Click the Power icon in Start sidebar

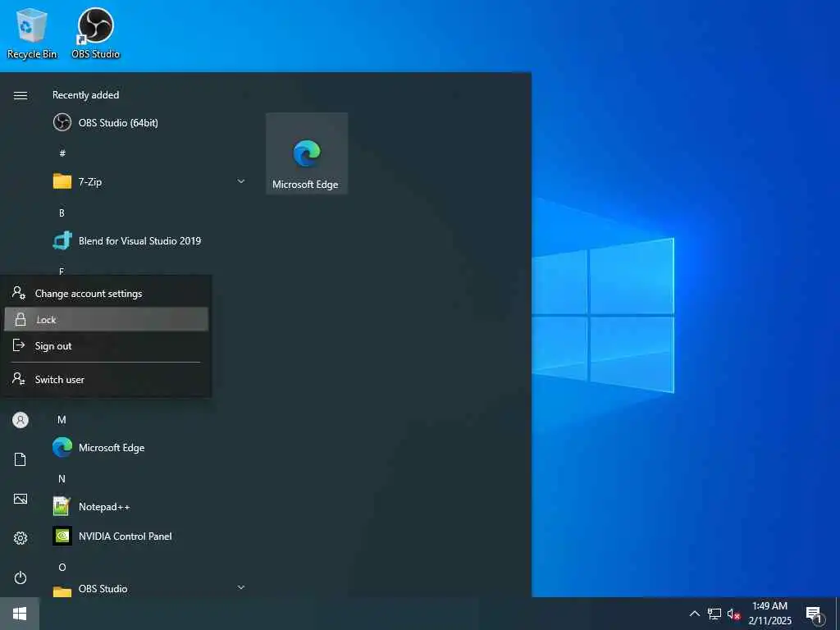21,577
